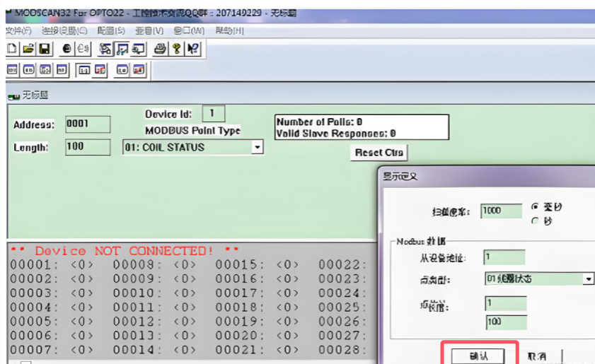
Task: Click the Open file folder icon
Action: [28, 49]
